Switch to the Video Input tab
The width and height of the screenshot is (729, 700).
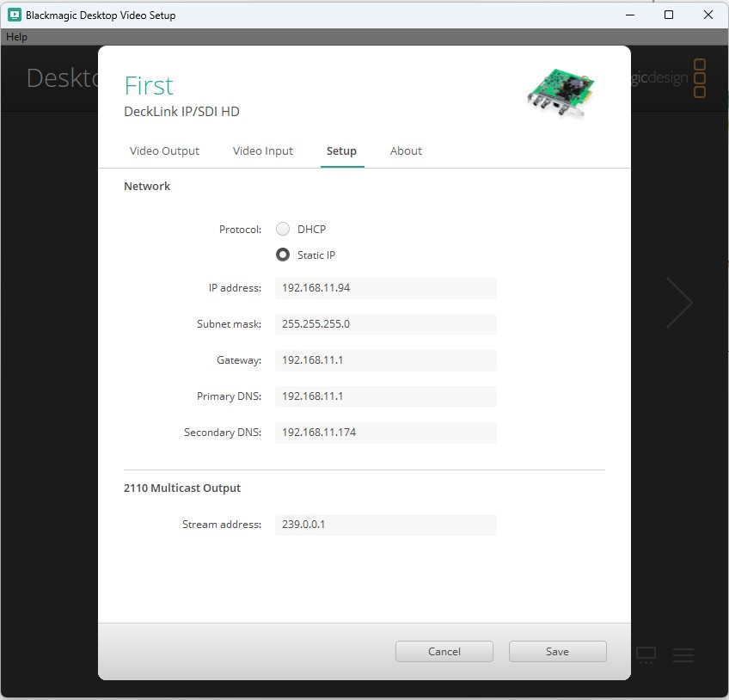coord(263,150)
